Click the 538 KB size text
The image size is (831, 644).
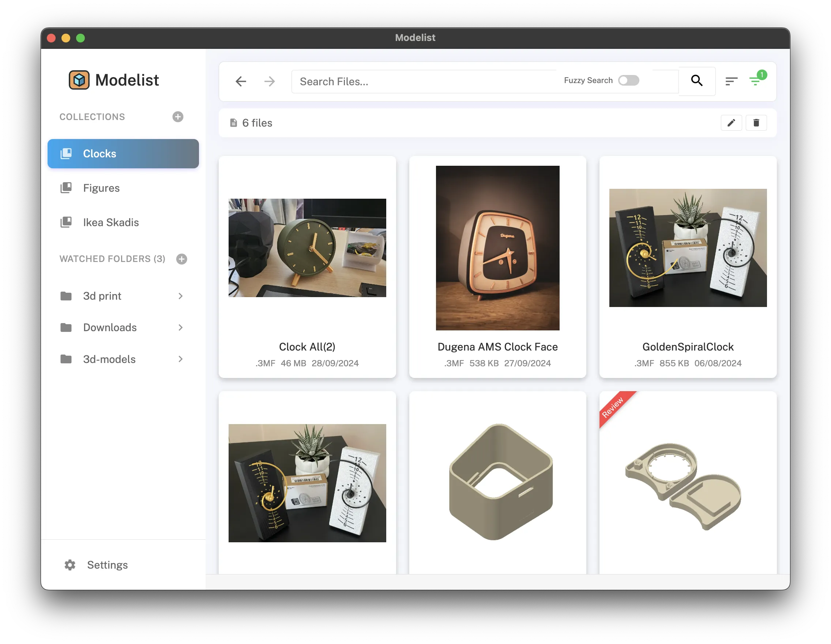[484, 363]
